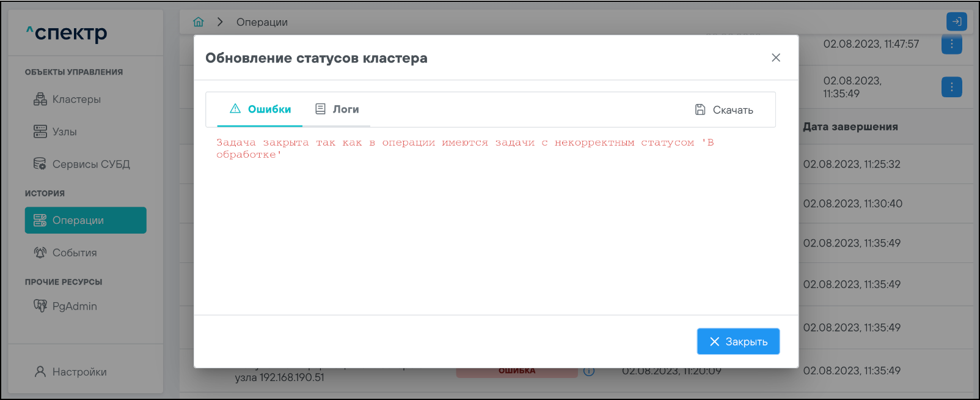Open three-dot menu beside 02.08.2023, 11:35:49 in the top rows
Image resolution: width=980 pixels, height=400 pixels.
click(x=952, y=87)
